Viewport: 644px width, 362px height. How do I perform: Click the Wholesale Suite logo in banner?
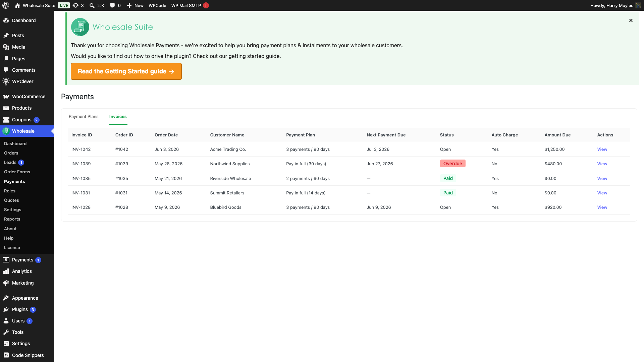[112, 27]
